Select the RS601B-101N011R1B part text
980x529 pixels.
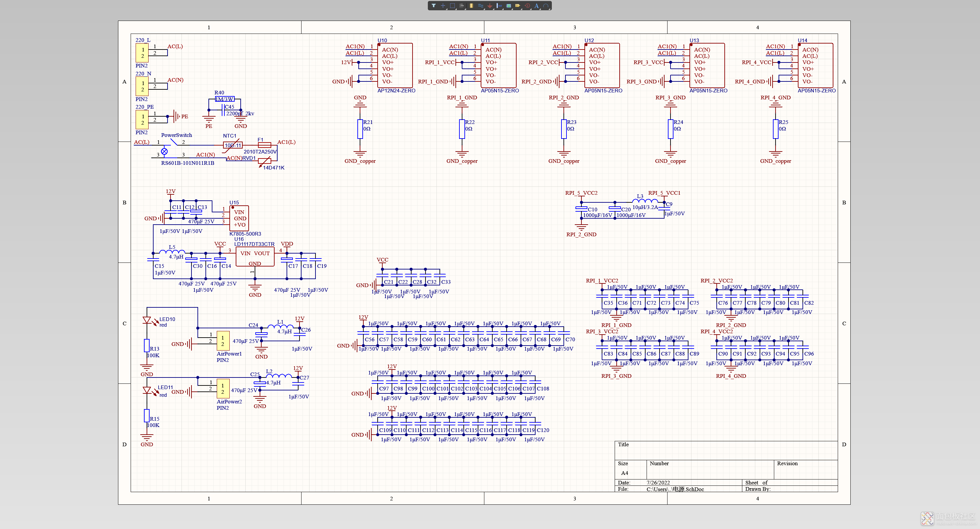[187, 163]
